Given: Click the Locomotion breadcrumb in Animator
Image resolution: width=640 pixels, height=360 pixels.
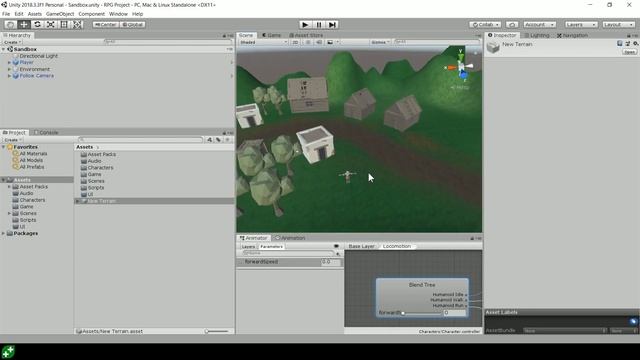Looking at the screenshot, I should click(397, 246).
